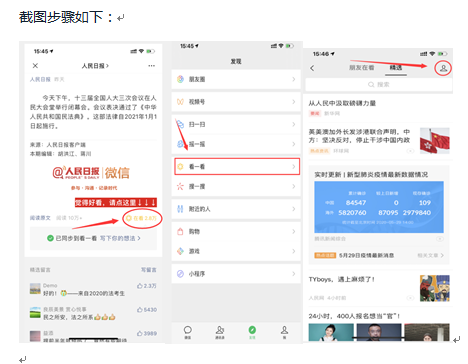Expand the 搜一搜 row chevron

294,186
